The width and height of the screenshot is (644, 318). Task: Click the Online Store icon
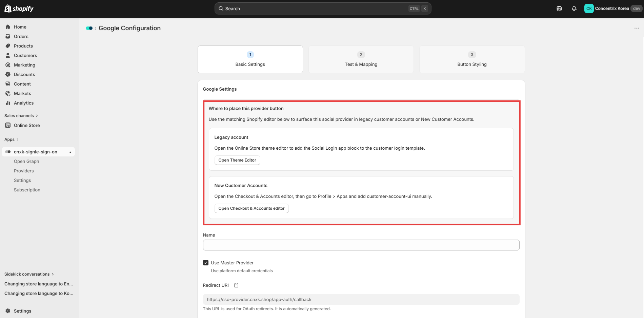[8, 125]
